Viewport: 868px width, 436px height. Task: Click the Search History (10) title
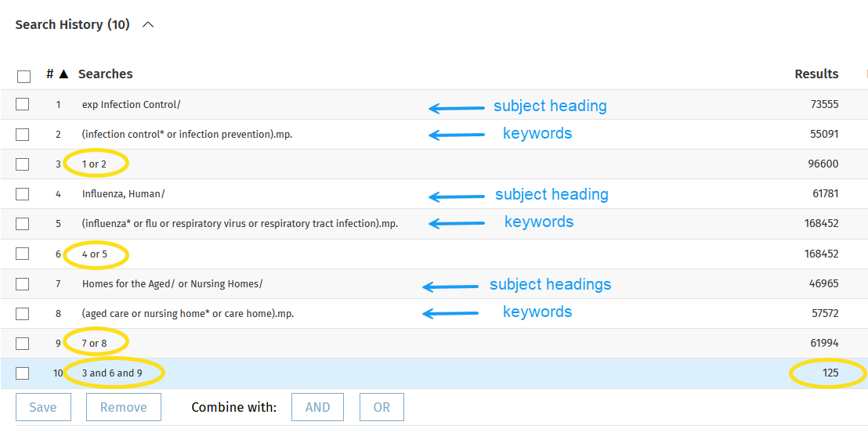(x=73, y=25)
